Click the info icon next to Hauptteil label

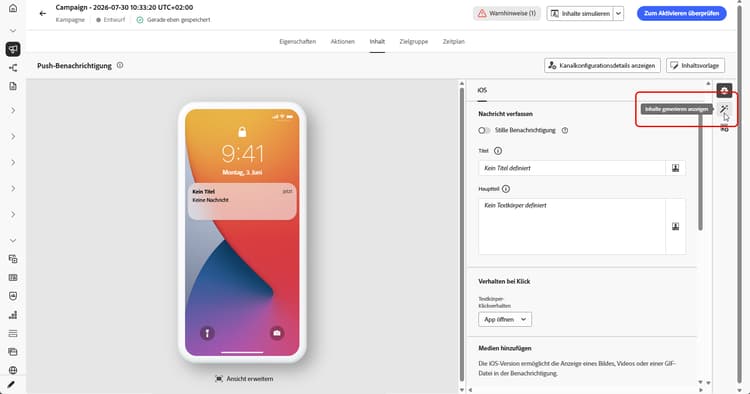(x=506, y=189)
